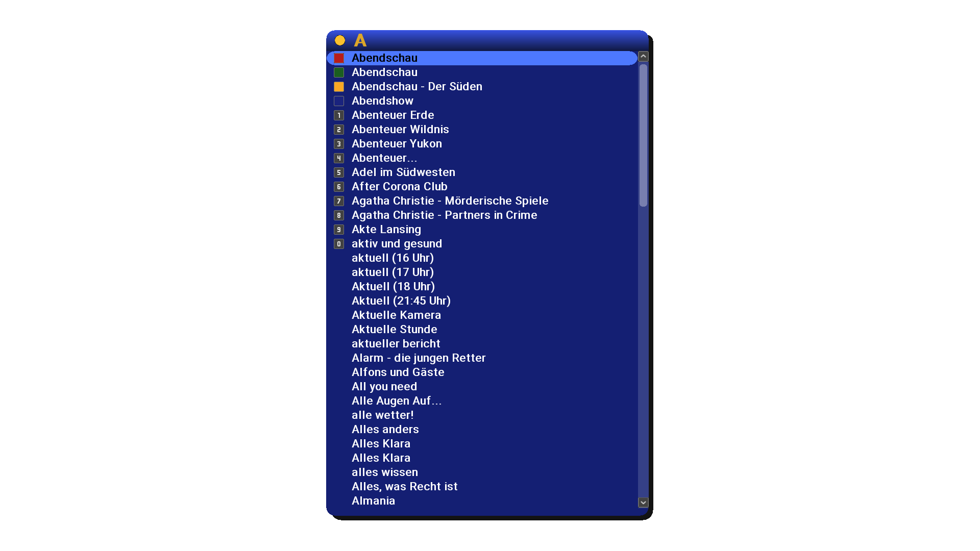Select the highlighted Abendschau entry

[384, 58]
